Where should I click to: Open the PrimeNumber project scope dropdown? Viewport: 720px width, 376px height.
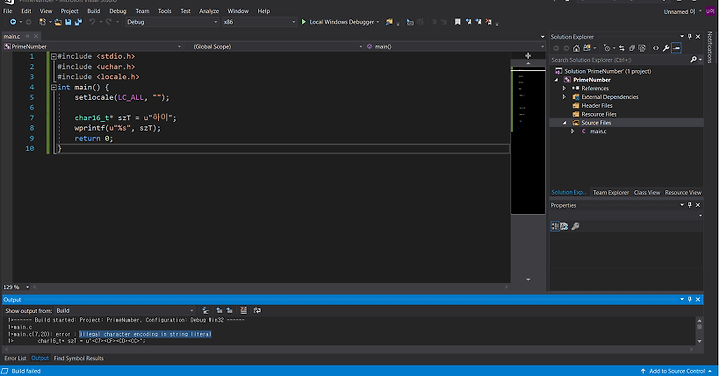[92, 46]
